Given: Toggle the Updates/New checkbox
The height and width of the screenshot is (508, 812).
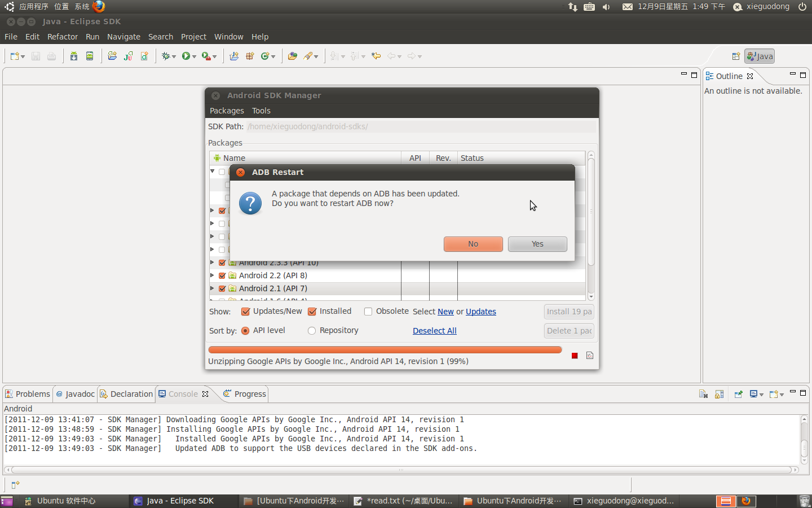Looking at the screenshot, I should click(x=245, y=312).
